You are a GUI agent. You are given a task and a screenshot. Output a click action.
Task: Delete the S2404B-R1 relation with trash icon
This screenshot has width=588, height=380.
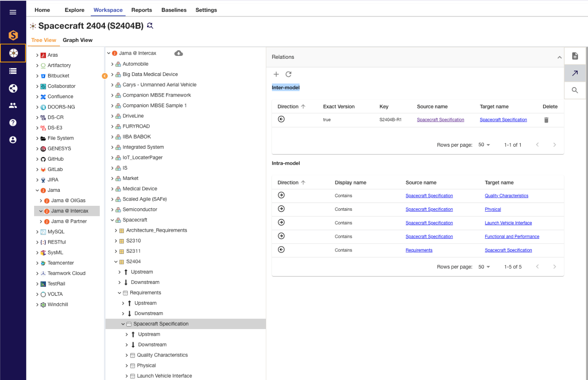coord(546,120)
